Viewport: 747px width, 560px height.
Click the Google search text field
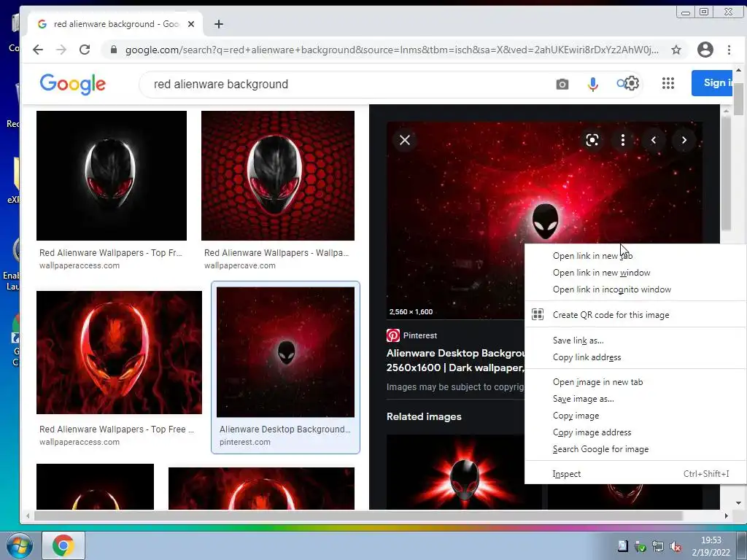click(348, 85)
